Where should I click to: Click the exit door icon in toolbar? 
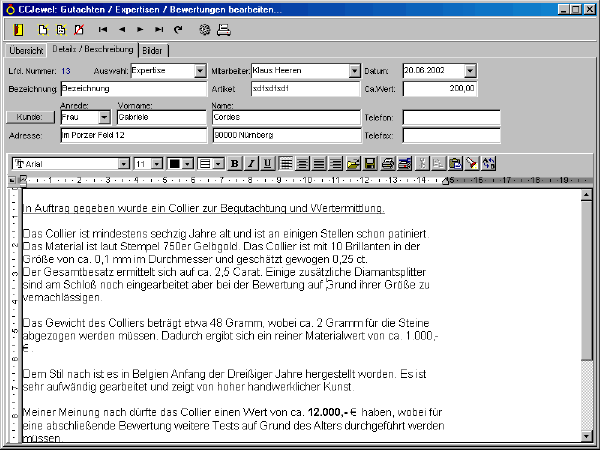[x=17, y=30]
